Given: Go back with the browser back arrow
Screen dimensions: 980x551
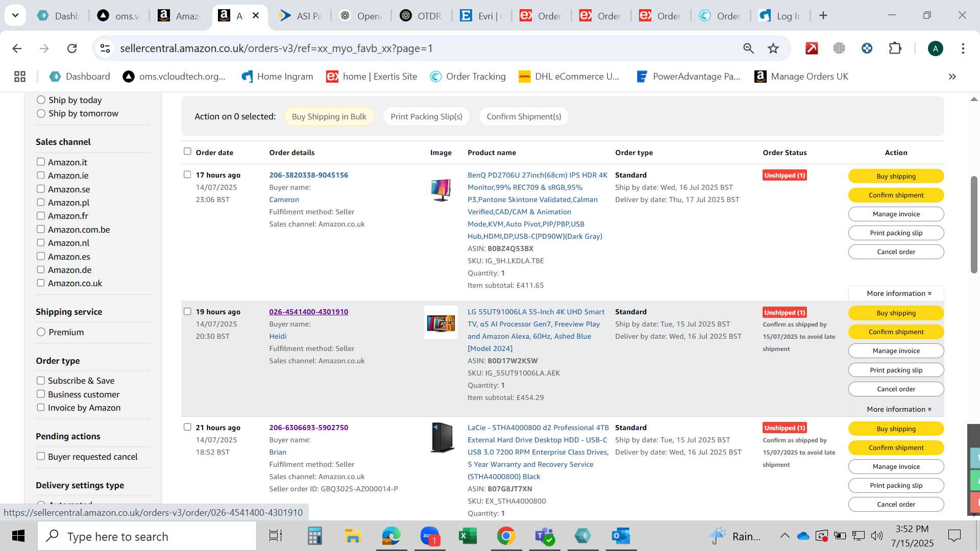Looking at the screenshot, I should pyautogui.click(x=17, y=48).
